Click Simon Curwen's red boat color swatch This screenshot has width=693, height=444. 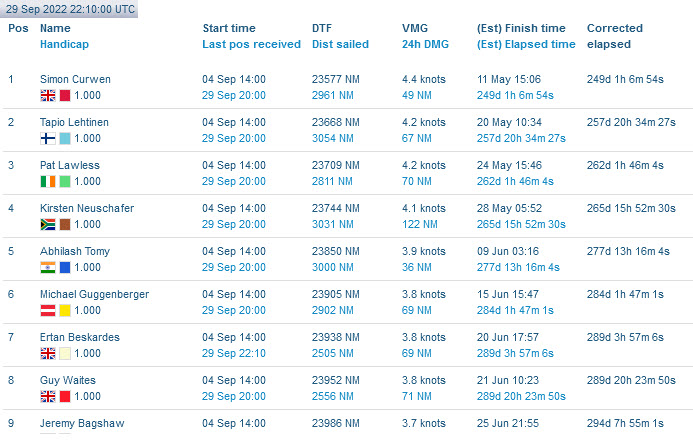coord(65,95)
